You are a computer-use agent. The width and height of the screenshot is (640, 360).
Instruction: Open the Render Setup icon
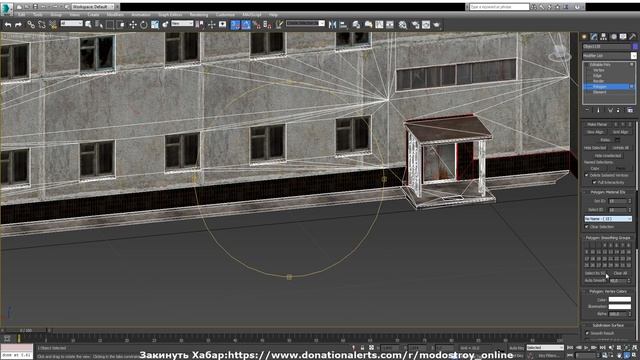416,25
